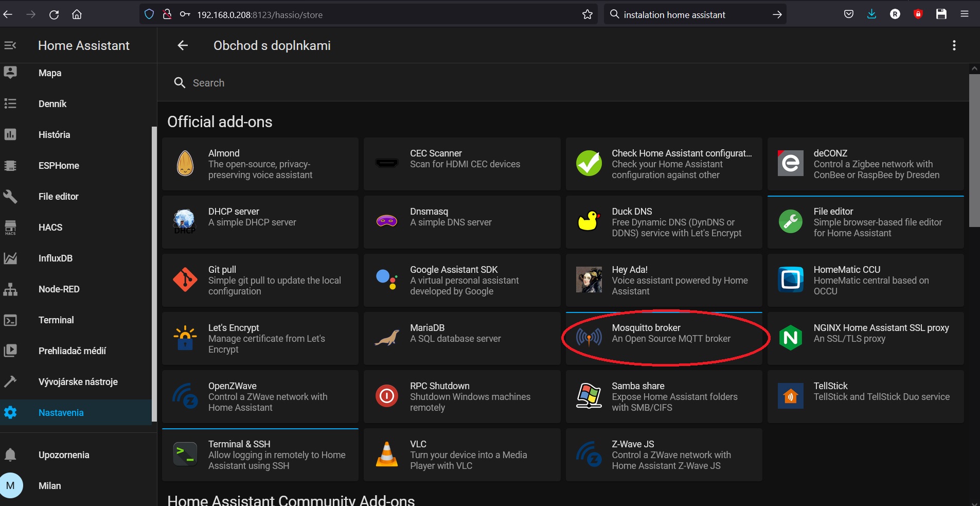Open the Dnsmasq add-on card

tap(462, 222)
